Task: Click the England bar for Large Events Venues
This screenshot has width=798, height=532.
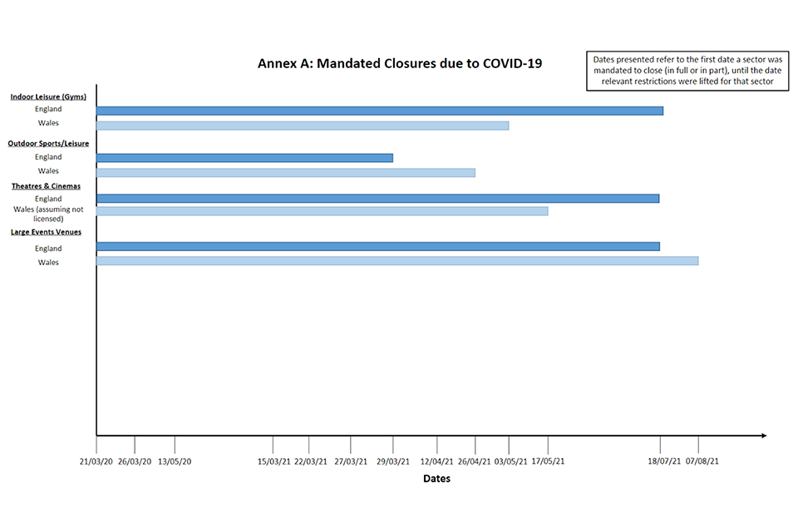Action: [x=377, y=247]
